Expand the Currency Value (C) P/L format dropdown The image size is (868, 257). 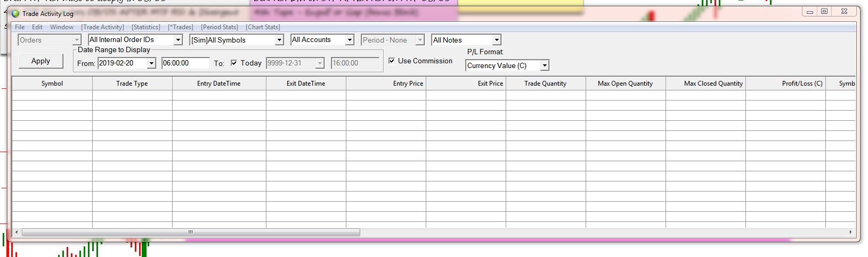(x=545, y=65)
